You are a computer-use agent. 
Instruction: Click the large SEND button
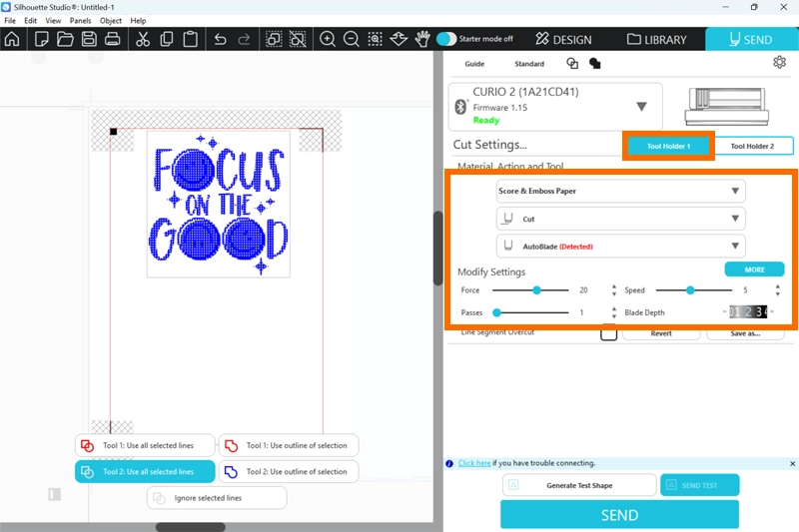tap(619, 515)
